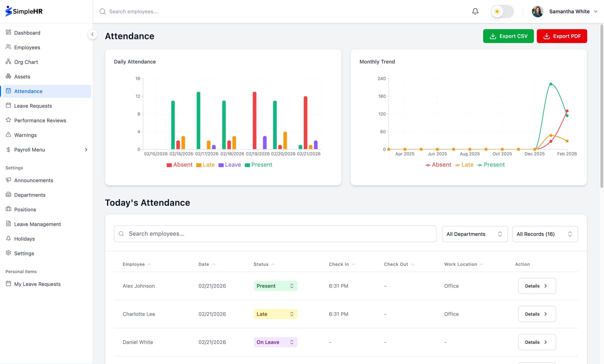Open Leave Requests in the sidebar
Image resolution: width=604 pixels, height=364 pixels.
pyautogui.click(x=33, y=106)
